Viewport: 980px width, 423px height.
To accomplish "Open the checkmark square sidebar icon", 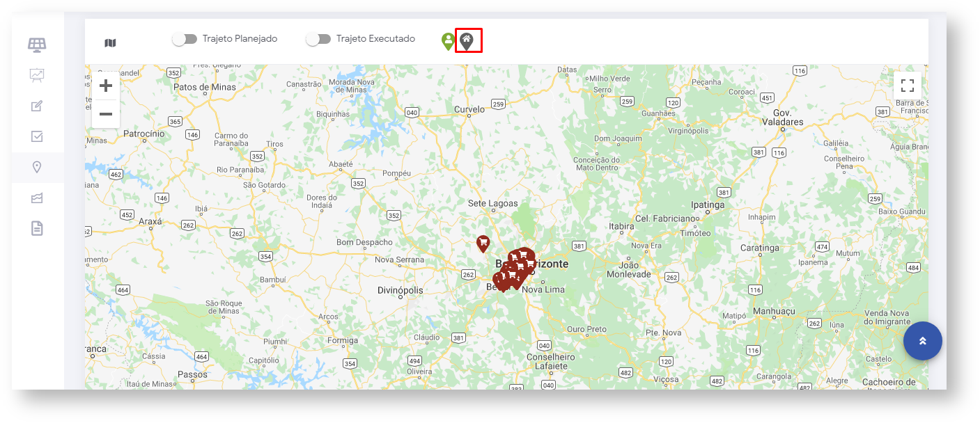I will [x=38, y=136].
